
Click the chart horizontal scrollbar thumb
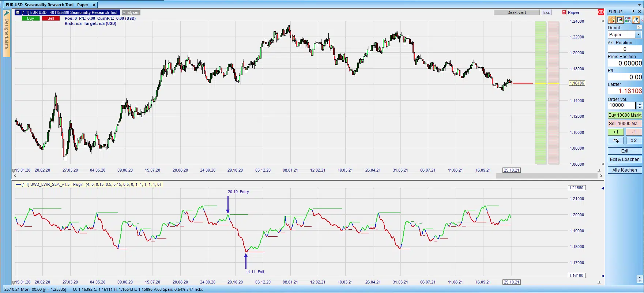(547, 176)
